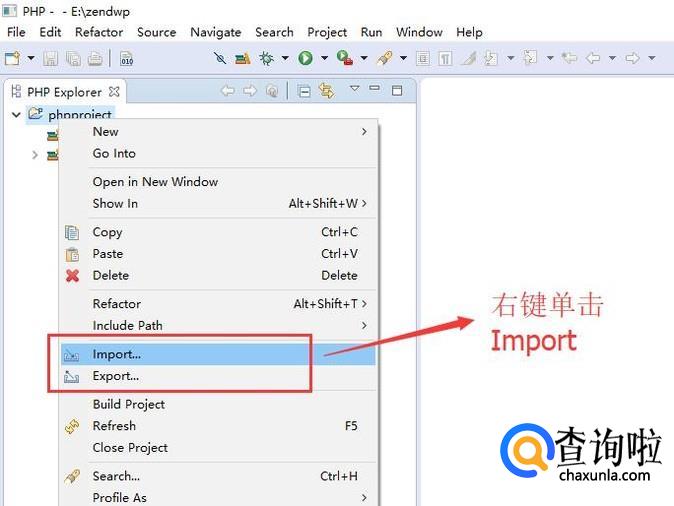Select Close Project in context menu
Image resolution: width=674 pixels, height=506 pixels.
pyautogui.click(x=130, y=448)
